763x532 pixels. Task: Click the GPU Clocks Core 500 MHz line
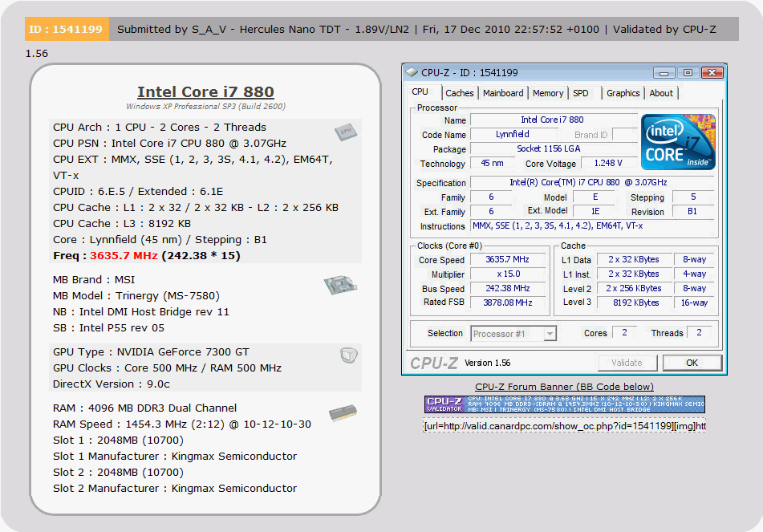(x=167, y=368)
